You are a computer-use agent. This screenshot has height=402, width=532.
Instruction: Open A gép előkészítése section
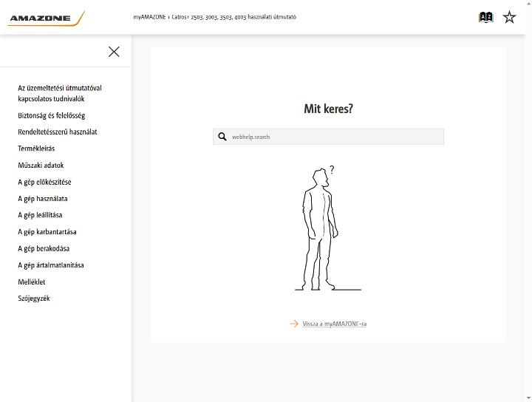click(44, 182)
